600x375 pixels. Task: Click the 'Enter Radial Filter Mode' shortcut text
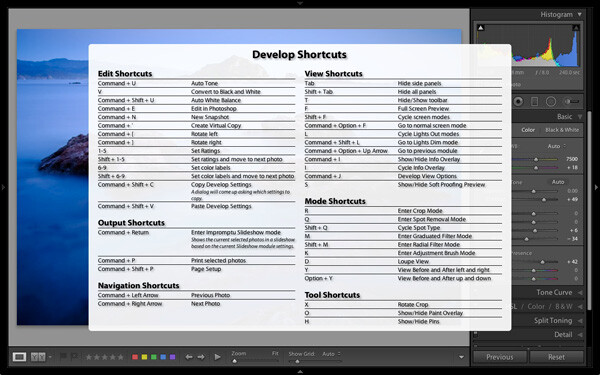429,245
